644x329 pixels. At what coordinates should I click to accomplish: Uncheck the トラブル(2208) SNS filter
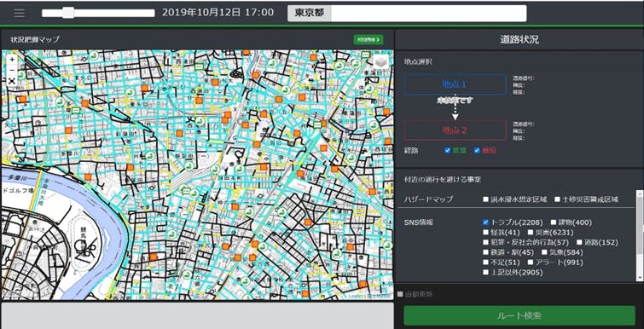[486, 222]
